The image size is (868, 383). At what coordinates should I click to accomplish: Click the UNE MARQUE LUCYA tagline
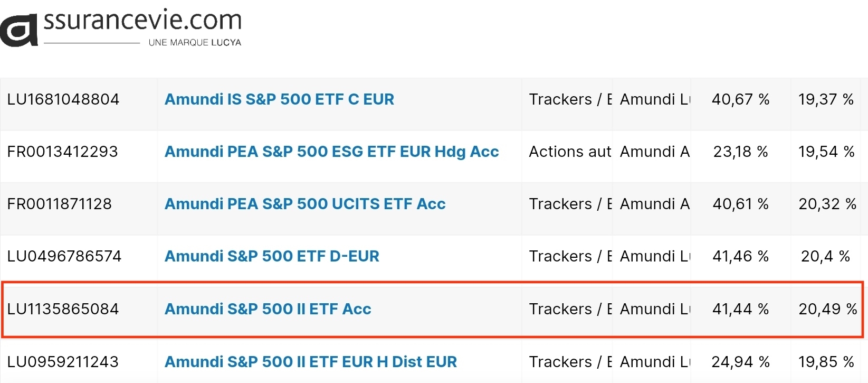[195, 43]
